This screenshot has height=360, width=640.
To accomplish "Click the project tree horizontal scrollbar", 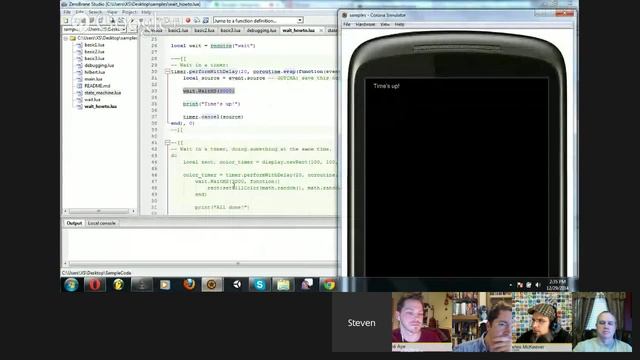I will click(x=99, y=211).
